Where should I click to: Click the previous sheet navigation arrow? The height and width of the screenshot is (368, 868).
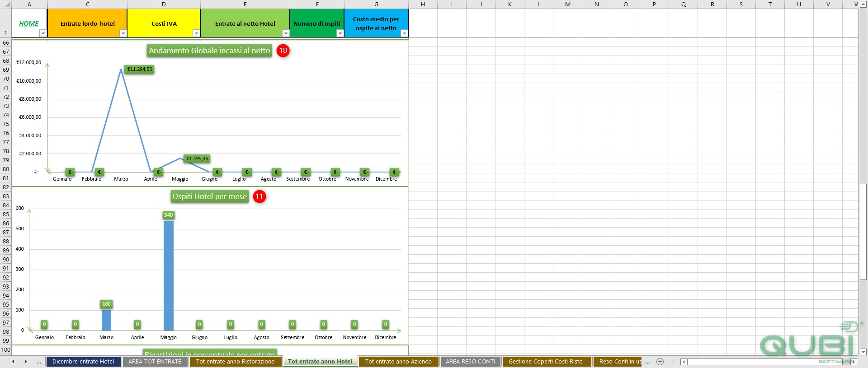13,362
